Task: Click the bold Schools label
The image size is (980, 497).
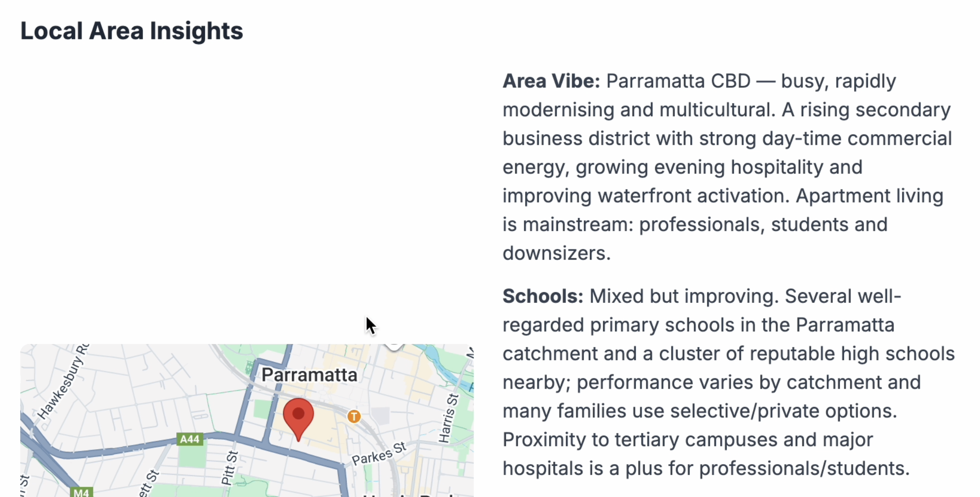Action: point(543,296)
